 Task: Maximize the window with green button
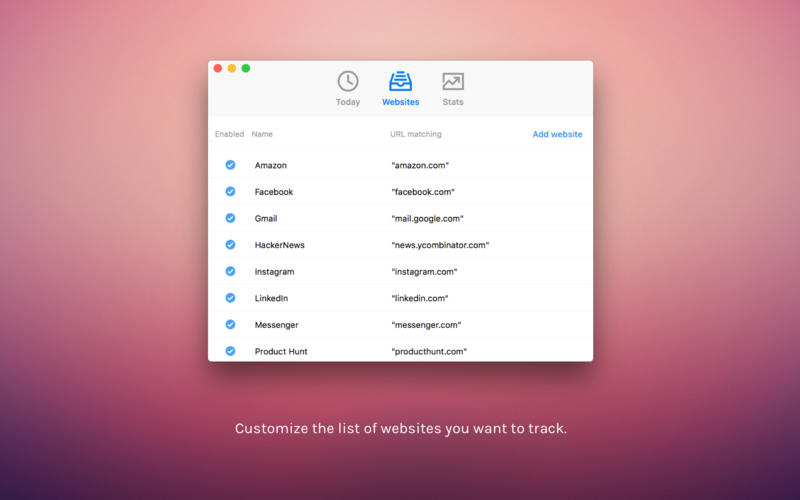(246, 68)
